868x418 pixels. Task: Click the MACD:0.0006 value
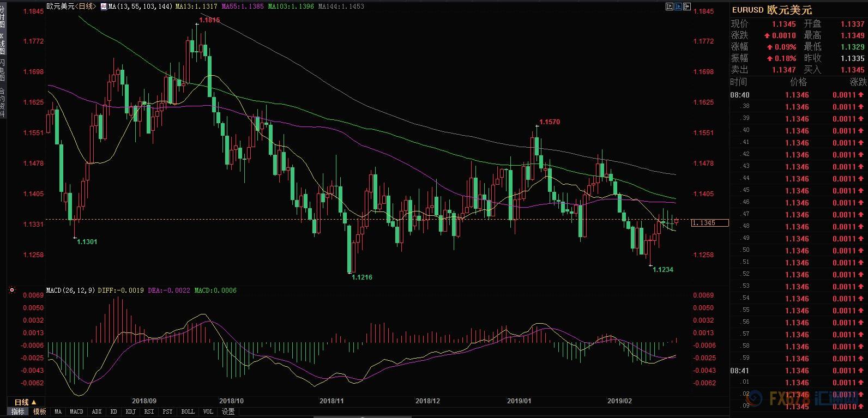coord(215,290)
